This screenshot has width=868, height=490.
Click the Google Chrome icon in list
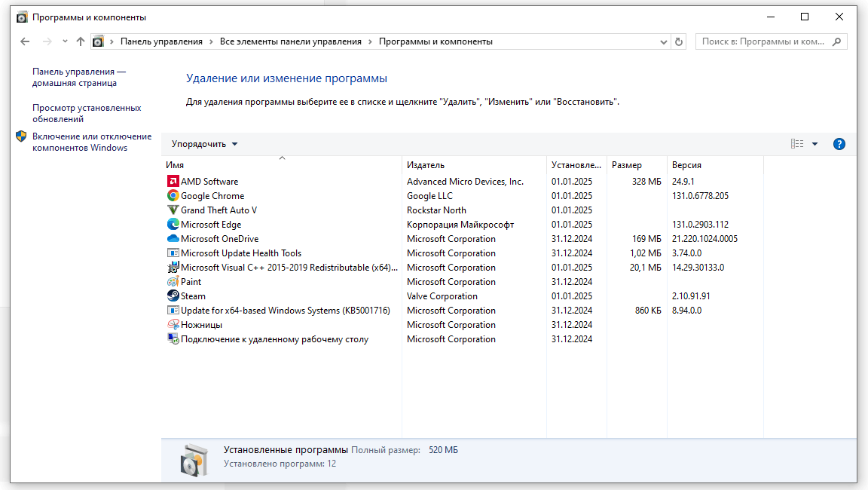click(x=173, y=195)
